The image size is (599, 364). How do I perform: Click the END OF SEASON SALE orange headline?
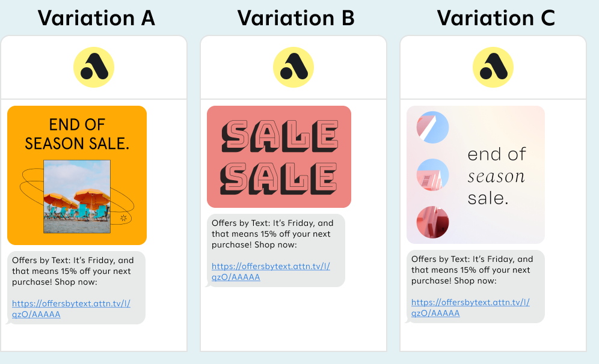(77, 134)
